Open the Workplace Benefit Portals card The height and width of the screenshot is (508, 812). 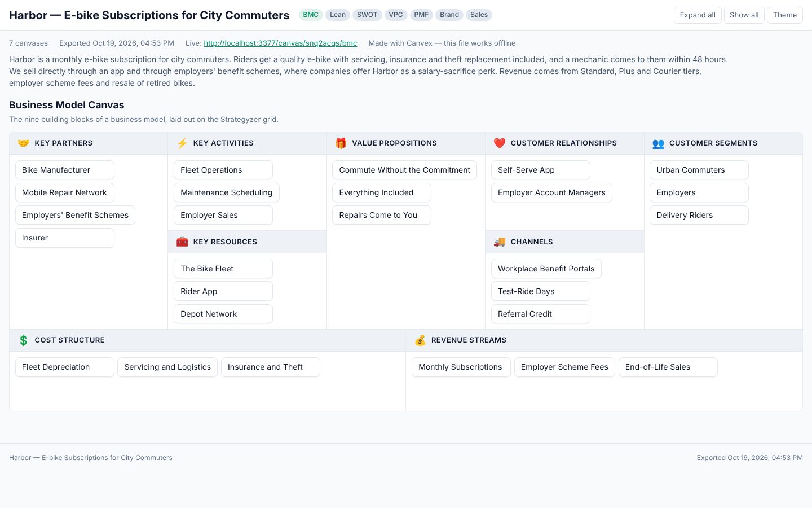546,269
